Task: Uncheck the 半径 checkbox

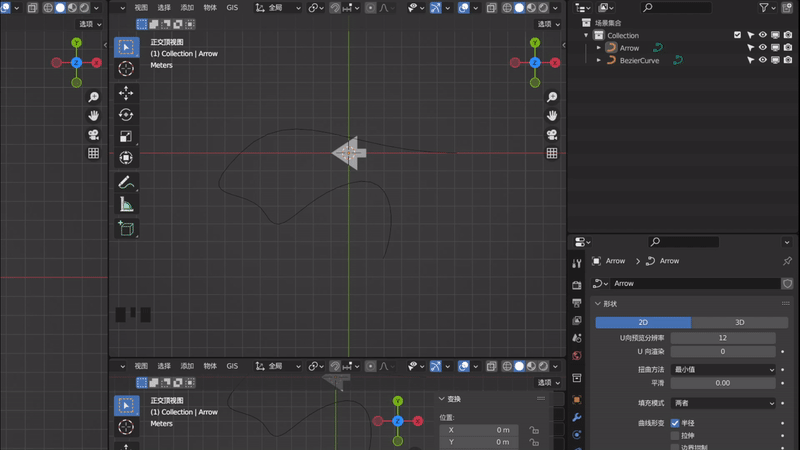Action: tap(675, 423)
